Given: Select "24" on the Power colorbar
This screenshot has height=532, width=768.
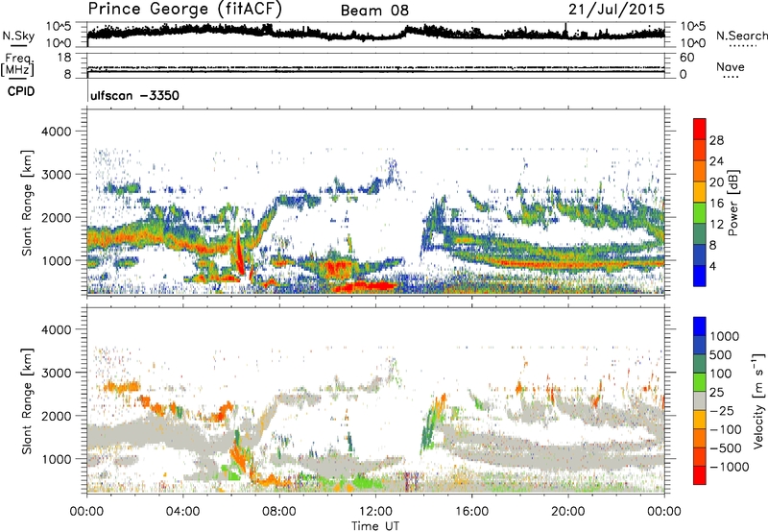Looking at the screenshot, I should pyautogui.click(x=716, y=161).
